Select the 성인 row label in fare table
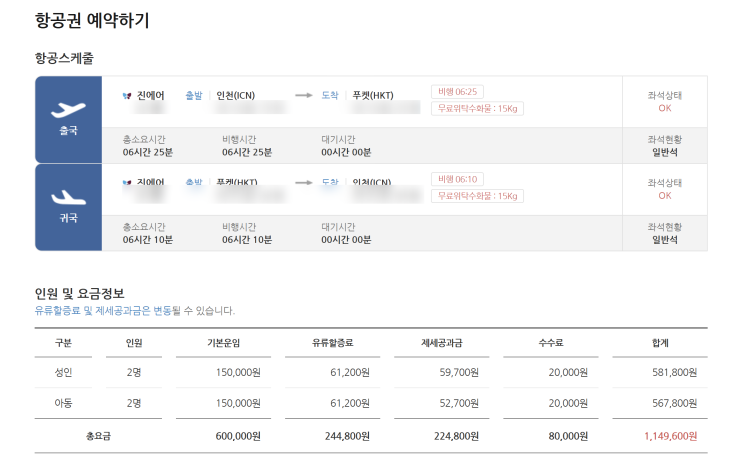Viewport: 743px width, 462px height. [x=63, y=373]
